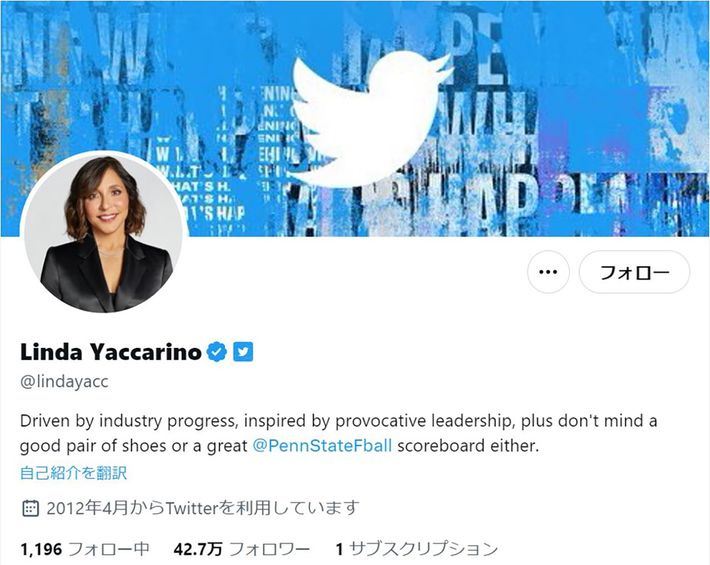Image resolution: width=710 pixels, height=565 pixels.
Task: Click the white Twitter bird in banner
Action: tap(369, 119)
